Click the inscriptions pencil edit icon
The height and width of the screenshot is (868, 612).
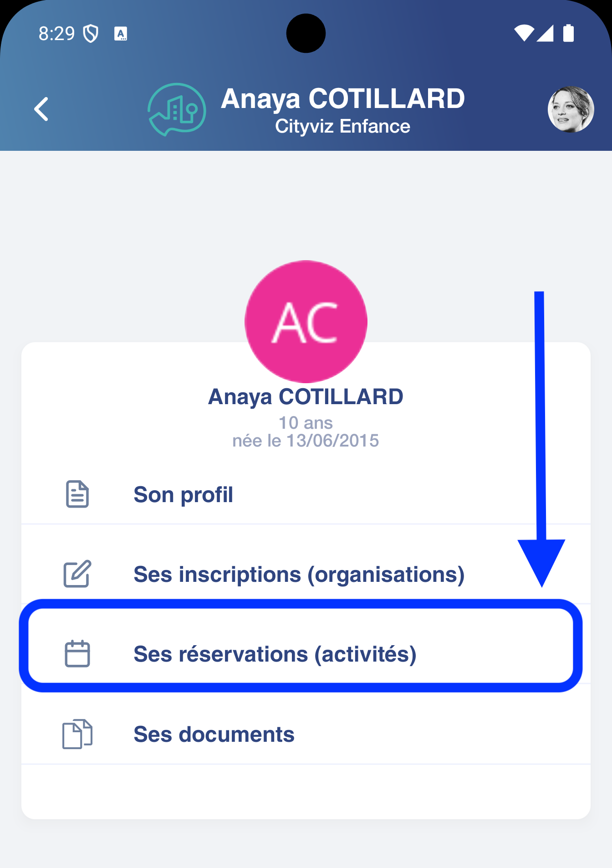point(77,574)
